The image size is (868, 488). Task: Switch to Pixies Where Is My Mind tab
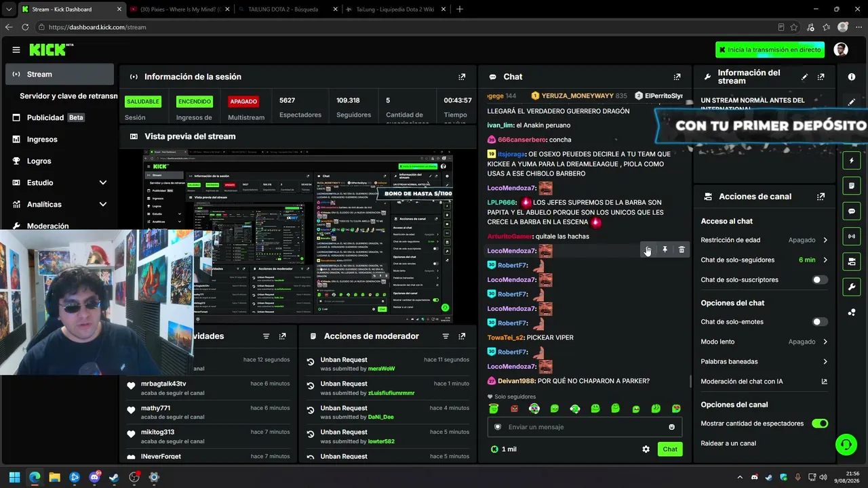click(x=180, y=9)
